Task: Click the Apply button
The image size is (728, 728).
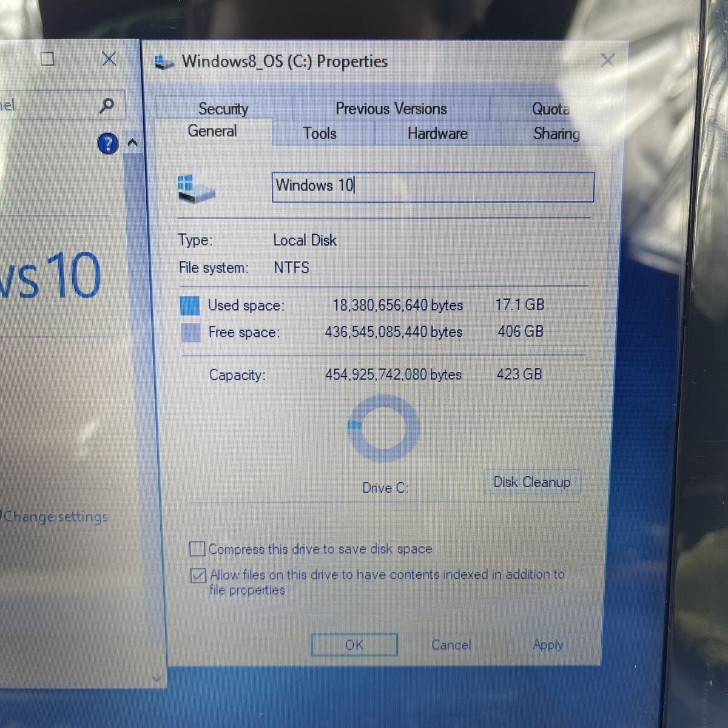Action: point(548,645)
